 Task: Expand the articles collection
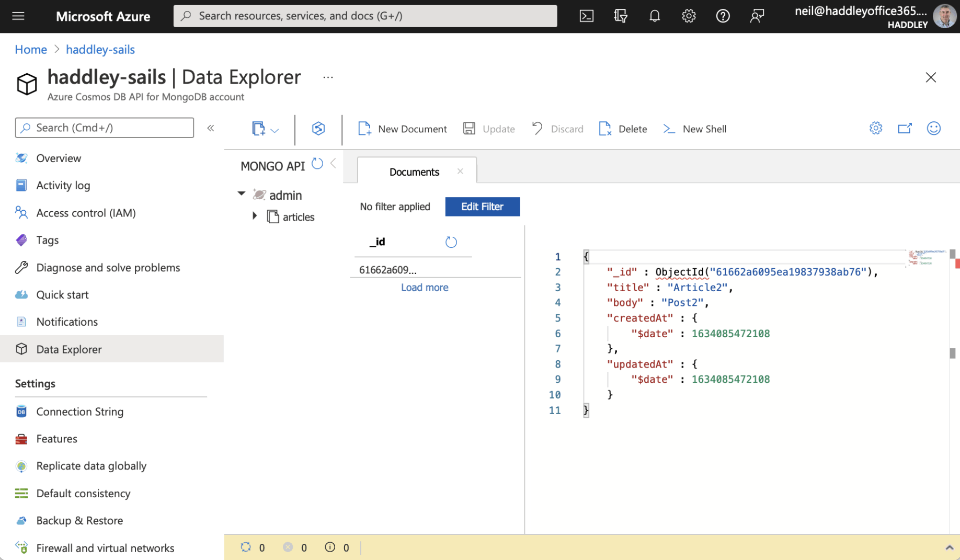[x=255, y=216]
